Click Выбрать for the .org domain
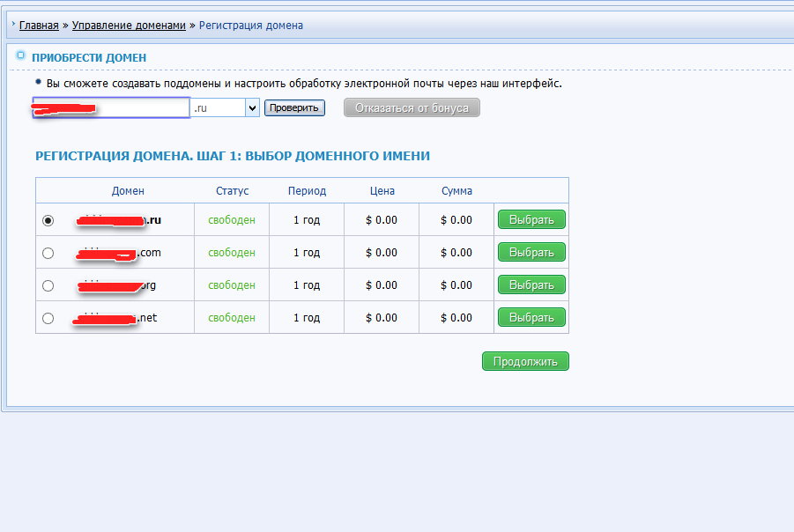Viewport: 794px width, 532px height. (x=531, y=284)
